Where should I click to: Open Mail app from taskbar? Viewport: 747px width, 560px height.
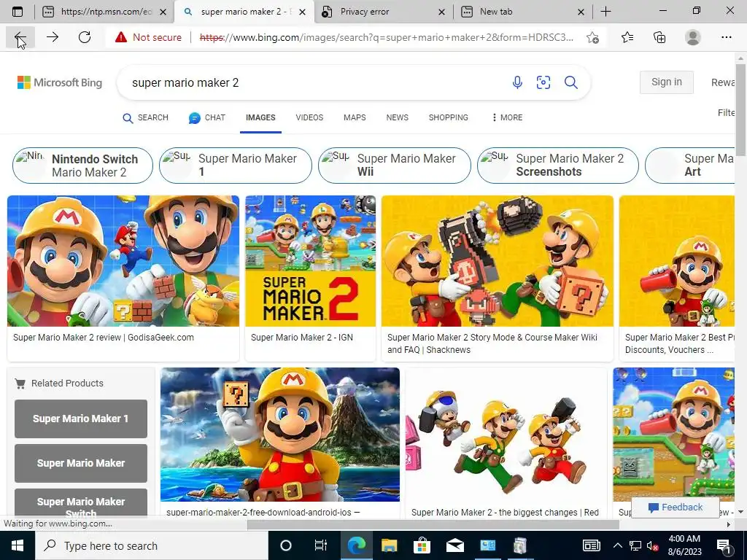[x=455, y=545]
